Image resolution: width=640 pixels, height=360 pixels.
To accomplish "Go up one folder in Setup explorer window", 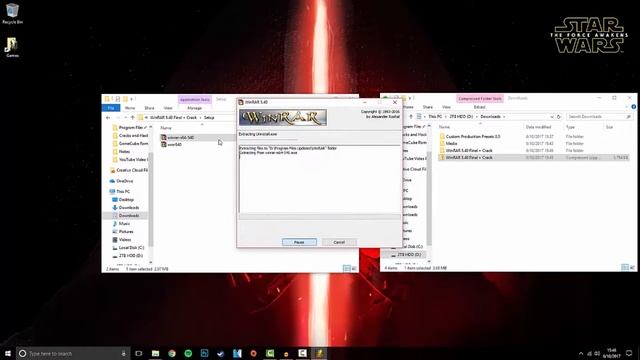I will (132, 118).
